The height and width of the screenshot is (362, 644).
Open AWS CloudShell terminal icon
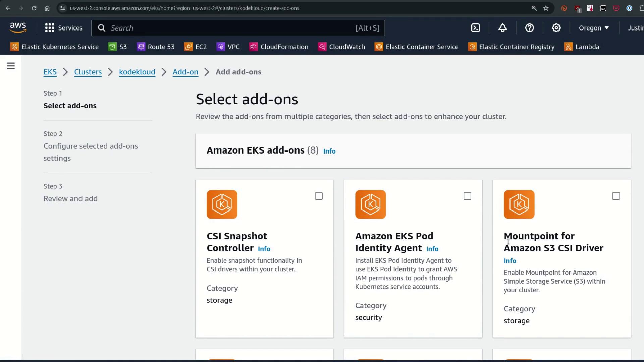(x=476, y=28)
